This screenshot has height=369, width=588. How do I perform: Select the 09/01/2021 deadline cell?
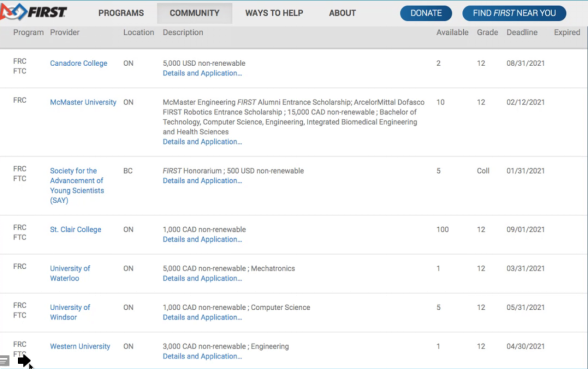pyautogui.click(x=525, y=229)
